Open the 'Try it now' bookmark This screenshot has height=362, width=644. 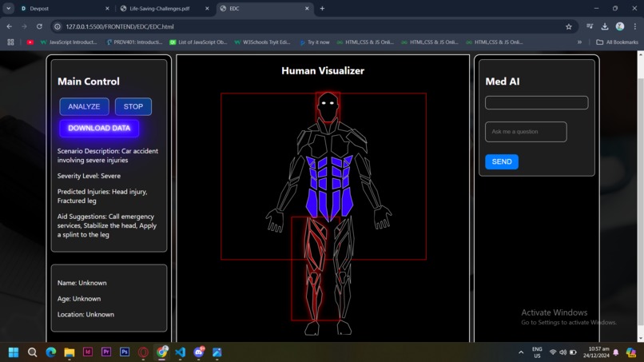[x=315, y=42]
